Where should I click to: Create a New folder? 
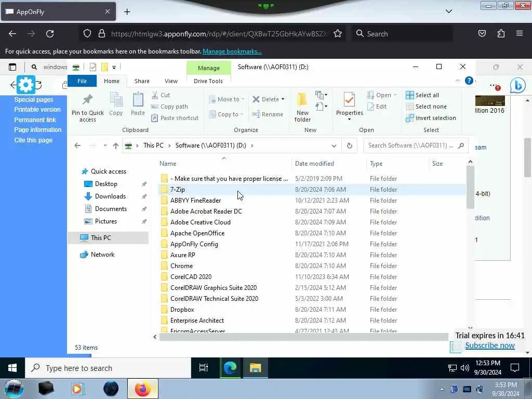tap(302, 107)
